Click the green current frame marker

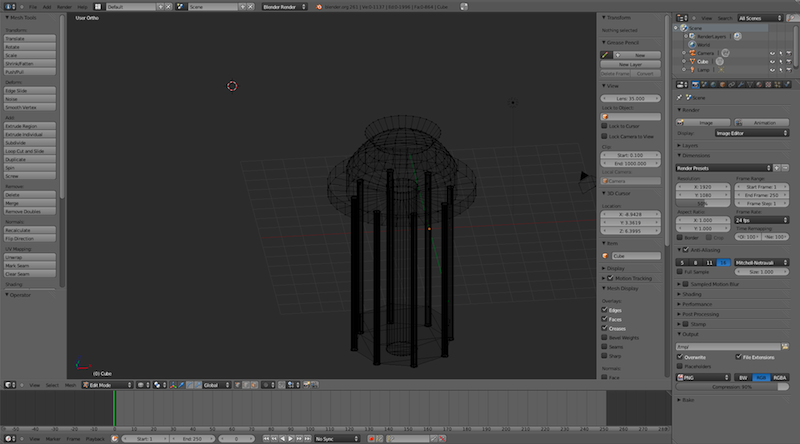tap(114, 408)
